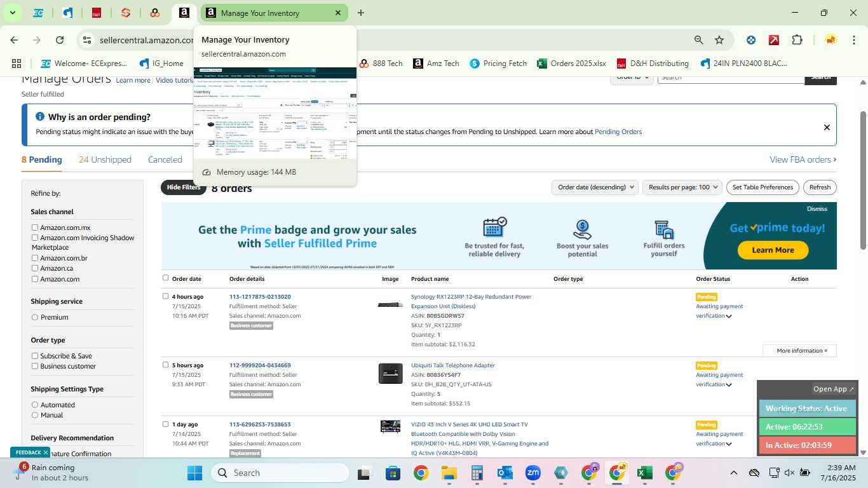The height and width of the screenshot is (488, 868).
Task: Toggle the Amazon.com sales channel checkbox
Action: coord(35,279)
